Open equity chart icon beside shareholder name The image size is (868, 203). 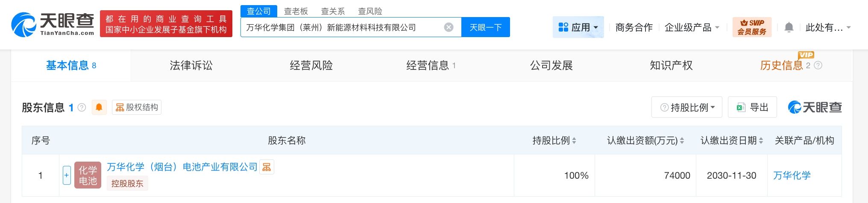[267, 167]
